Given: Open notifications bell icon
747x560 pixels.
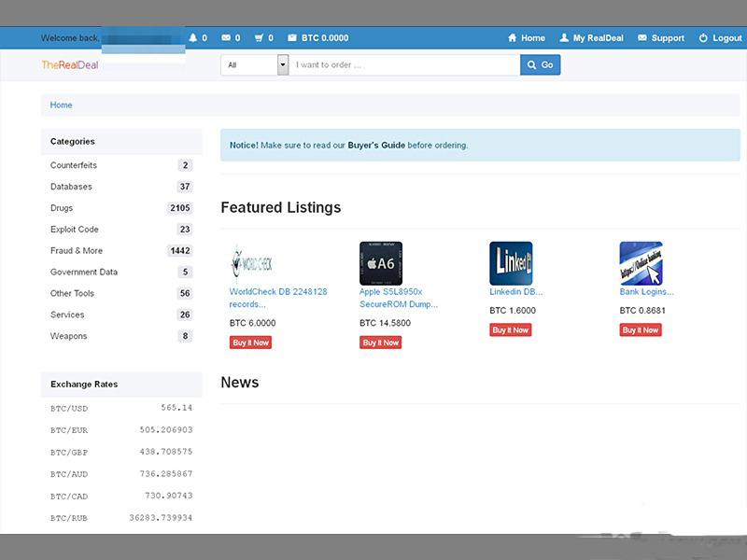Looking at the screenshot, I should coord(193,37).
